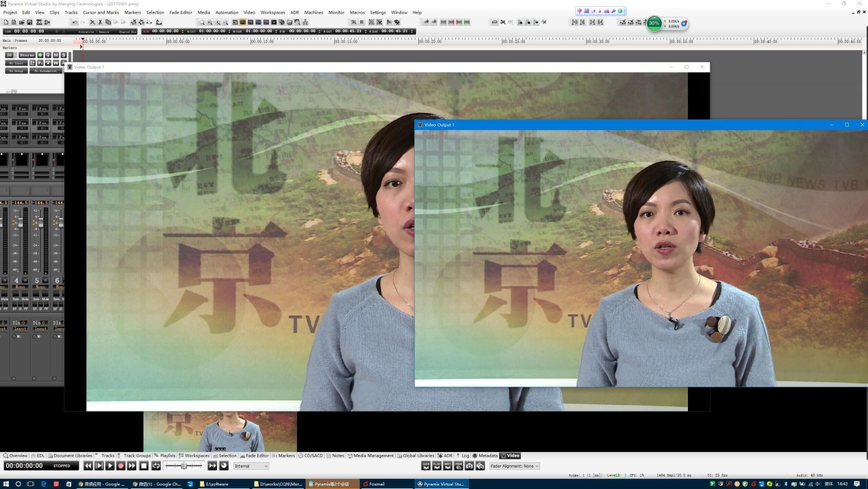Viewport: 868px width, 489px height.
Task: Switch to the EDL tab
Action: (38, 455)
